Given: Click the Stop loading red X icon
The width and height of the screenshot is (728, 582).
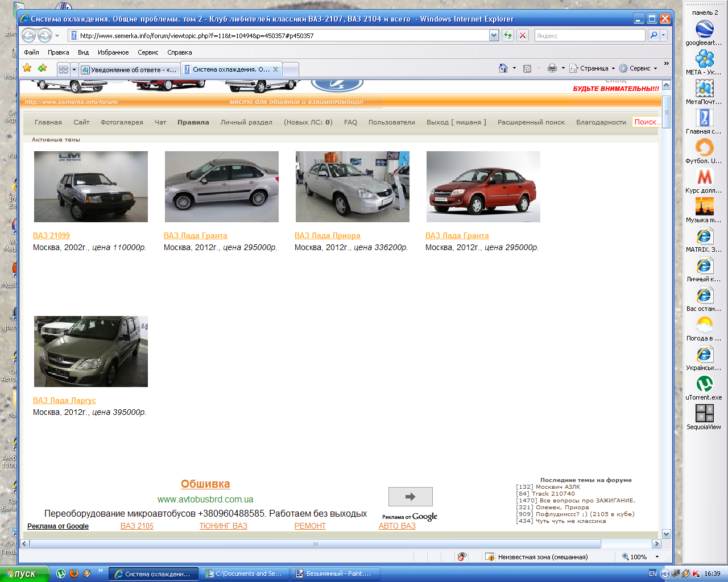Looking at the screenshot, I should coord(523,35).
